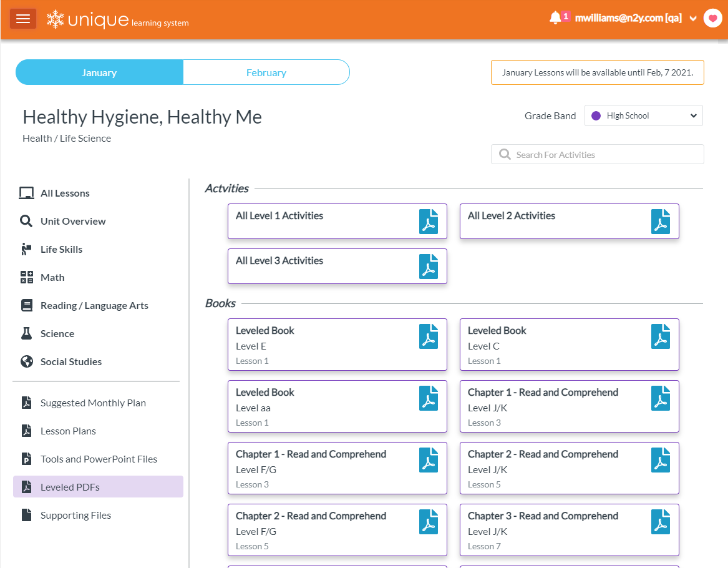Click the Healthy Hygiene, Healthy Me heading
This screenshot has height=568, width=728.
click(142, 117)
